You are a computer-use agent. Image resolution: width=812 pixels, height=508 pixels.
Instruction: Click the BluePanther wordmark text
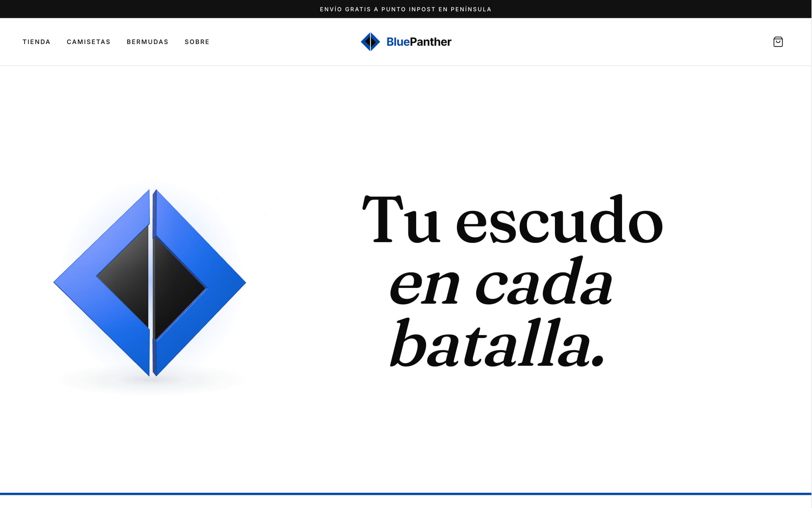pyautogui.click(x=419, y=41)
